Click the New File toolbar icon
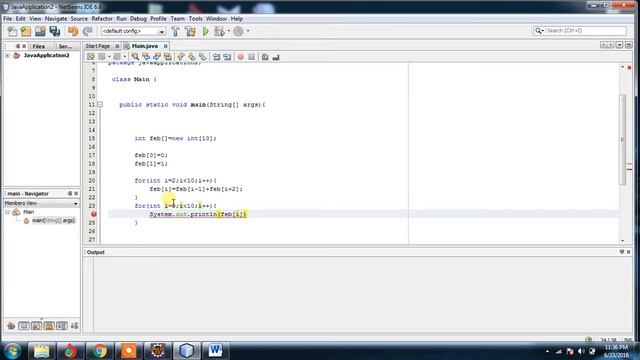Image resolution: width=640 pixels, height=360 pixels. [12, 31]
